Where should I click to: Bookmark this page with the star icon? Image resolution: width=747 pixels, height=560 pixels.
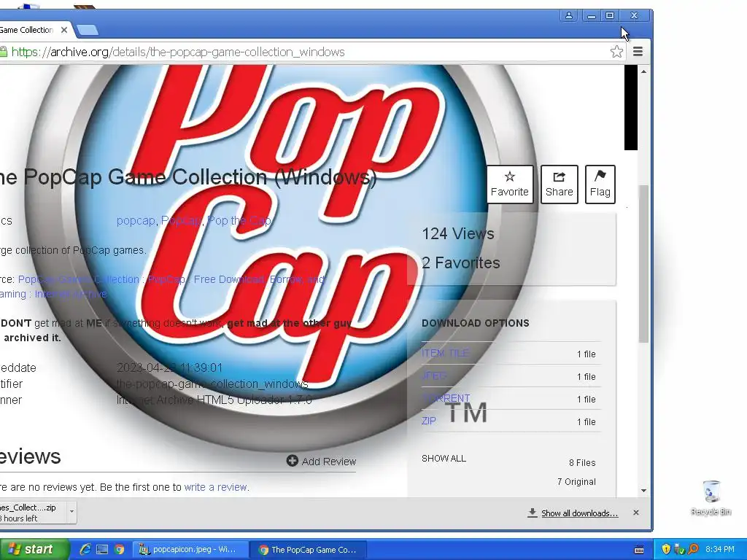coord(616,52)
